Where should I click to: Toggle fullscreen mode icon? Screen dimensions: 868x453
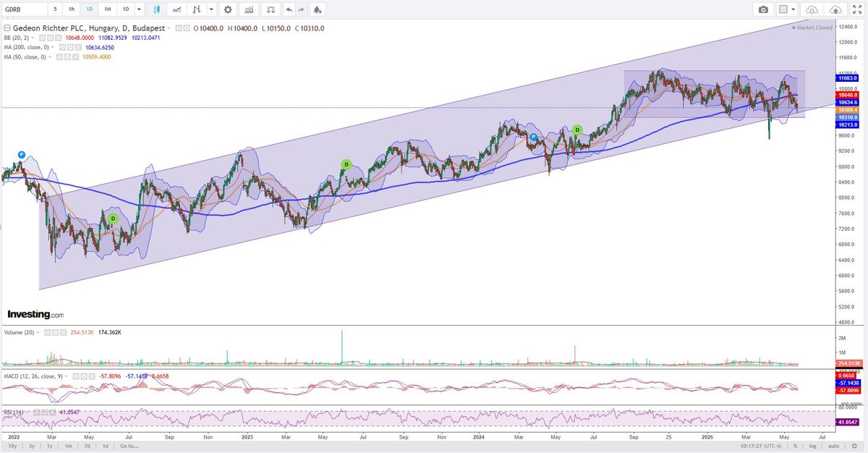coord(857,9)
